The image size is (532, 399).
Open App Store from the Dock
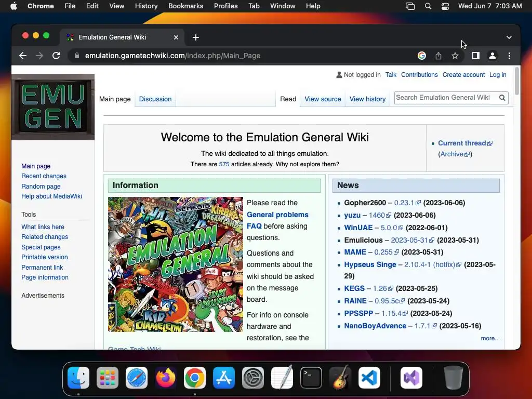[224, 378]
